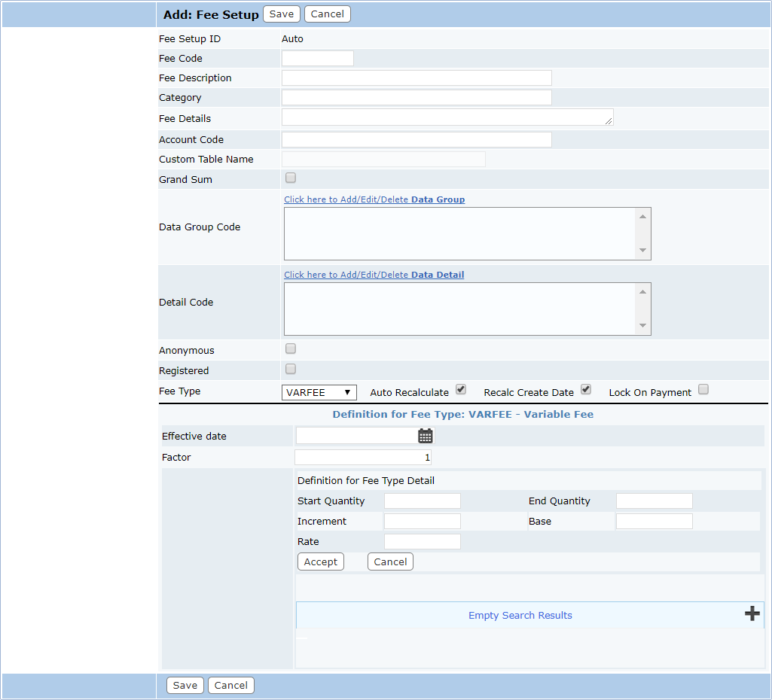Click the top Save button
The image size is (772, 700).
tap(282, 14)
